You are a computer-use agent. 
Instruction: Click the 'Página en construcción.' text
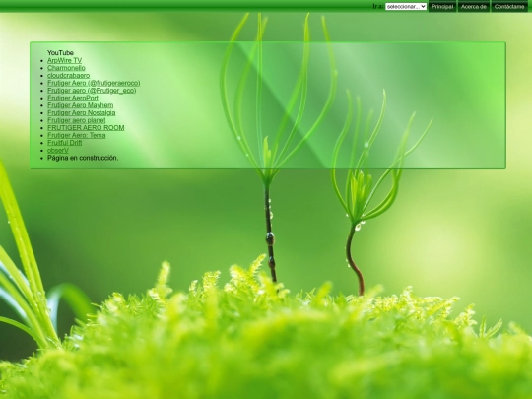(83, 158)
